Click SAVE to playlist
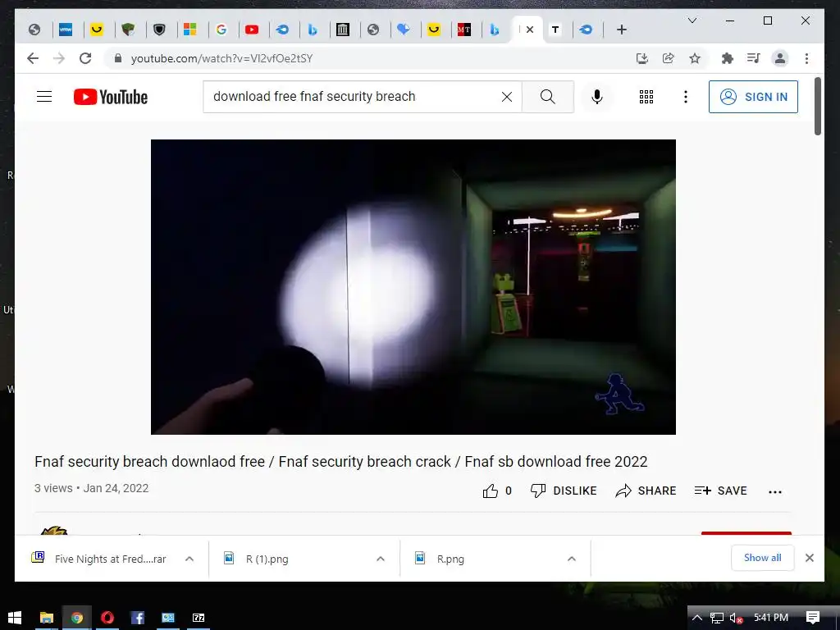 tap(720, 491)
